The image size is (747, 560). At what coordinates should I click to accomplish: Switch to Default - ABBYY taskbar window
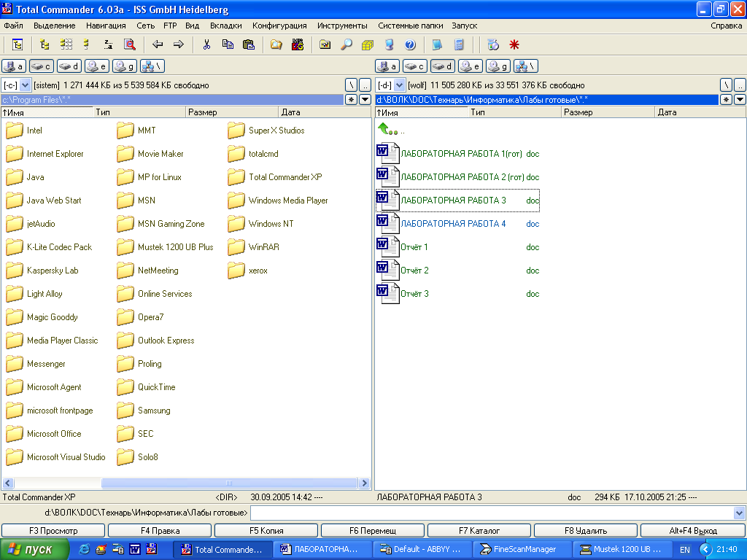(422, 550)
